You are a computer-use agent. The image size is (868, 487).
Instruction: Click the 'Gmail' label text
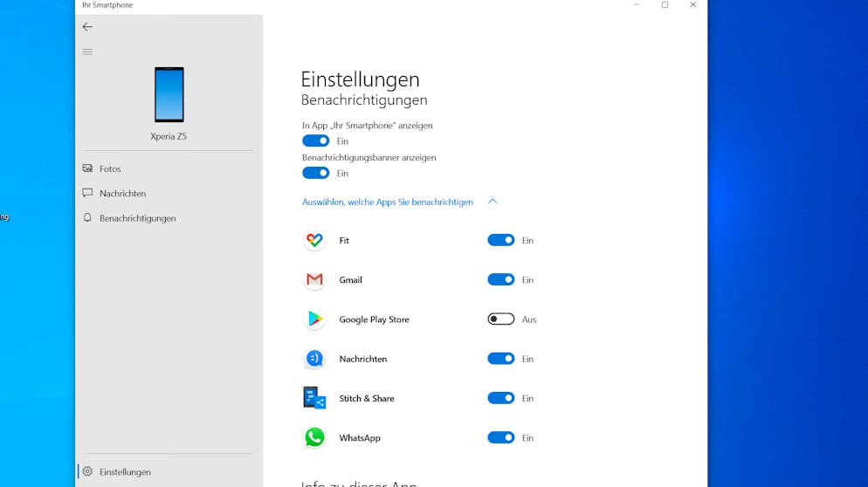tap(350, 280)
